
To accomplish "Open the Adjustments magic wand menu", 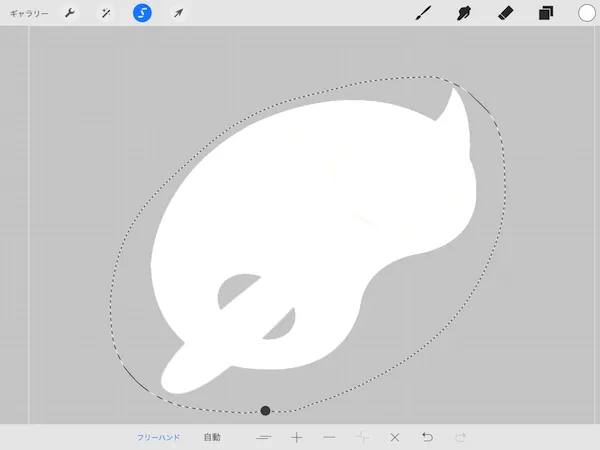I will point(106,13).
